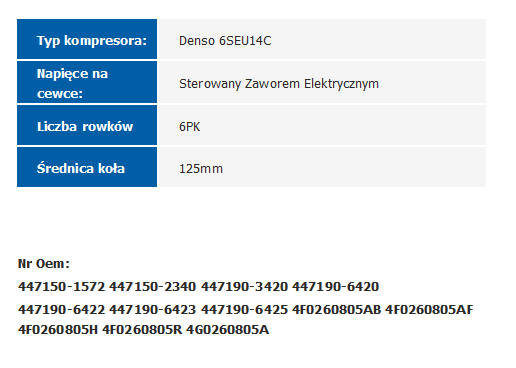516x368 pixels.
Task: Select the '125mm' value text
Action: point(201,169)
